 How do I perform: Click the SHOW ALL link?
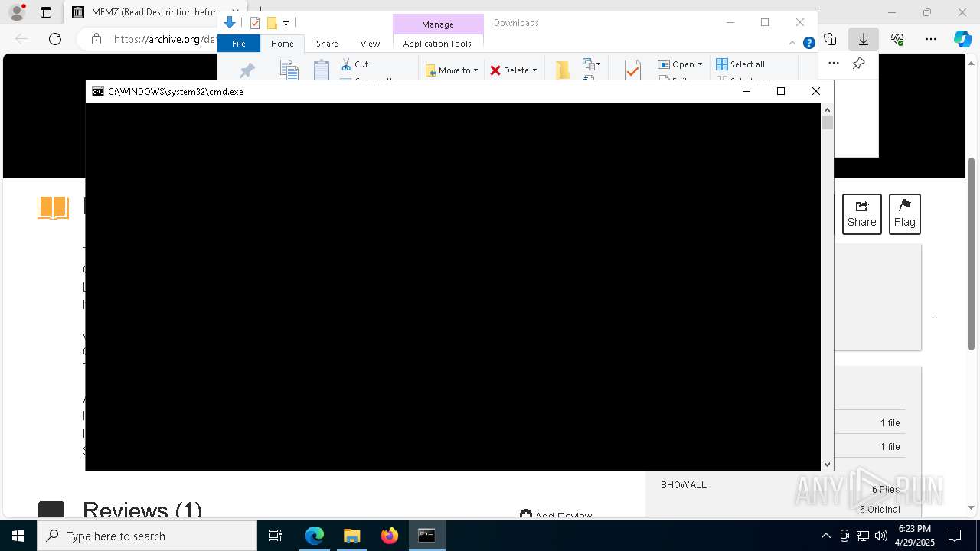(x=684, y=485)
